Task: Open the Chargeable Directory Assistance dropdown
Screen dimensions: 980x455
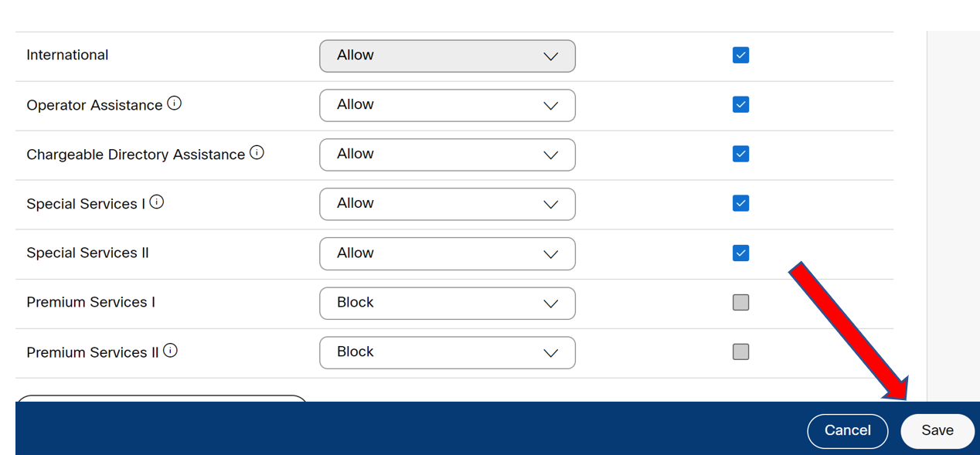Action: [447, 154]
